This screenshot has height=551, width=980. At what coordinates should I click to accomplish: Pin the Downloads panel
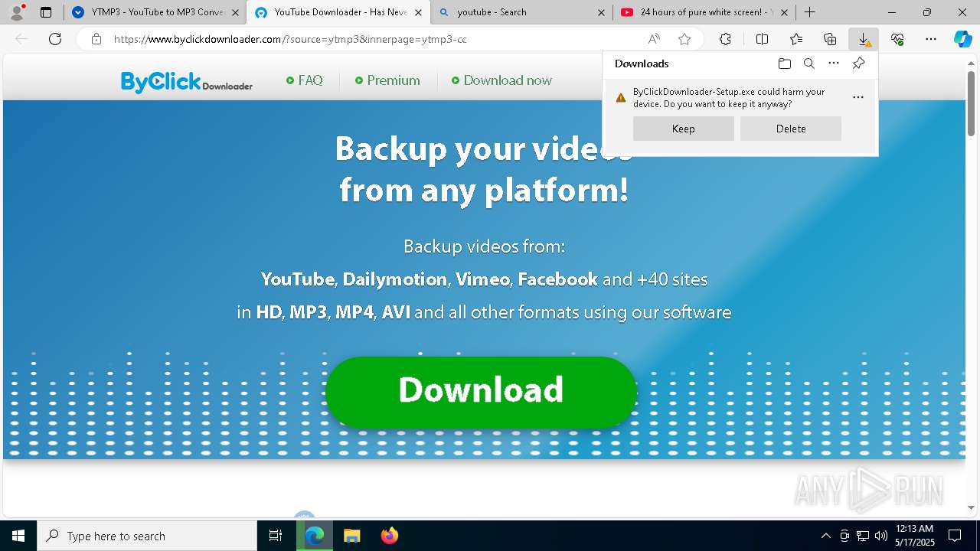click(858, 64)
